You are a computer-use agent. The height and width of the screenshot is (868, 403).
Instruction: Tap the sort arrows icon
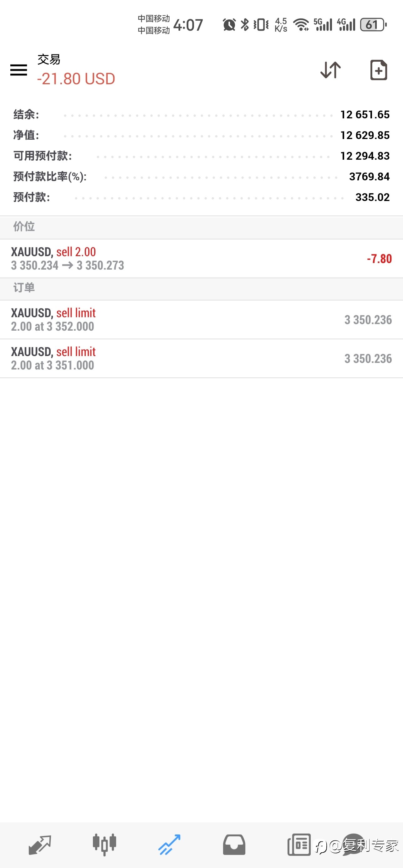(x=330, y=70)
